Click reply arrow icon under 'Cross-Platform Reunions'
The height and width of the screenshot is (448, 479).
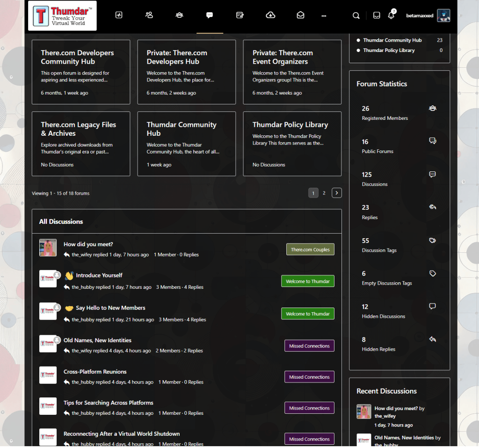click(66, 382)
